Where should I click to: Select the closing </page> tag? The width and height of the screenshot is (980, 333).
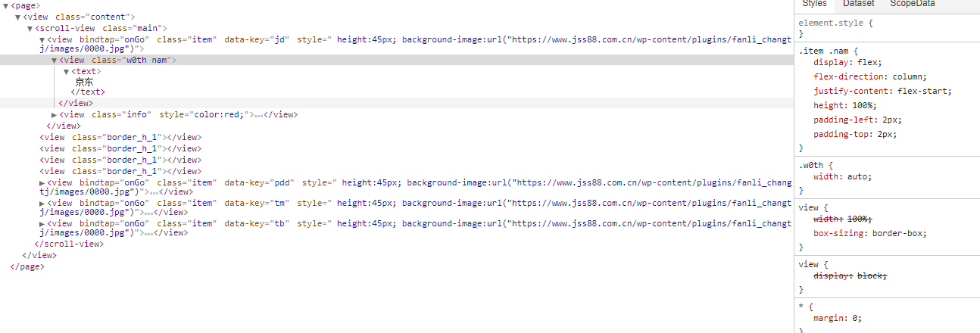[x=27, y=266]
